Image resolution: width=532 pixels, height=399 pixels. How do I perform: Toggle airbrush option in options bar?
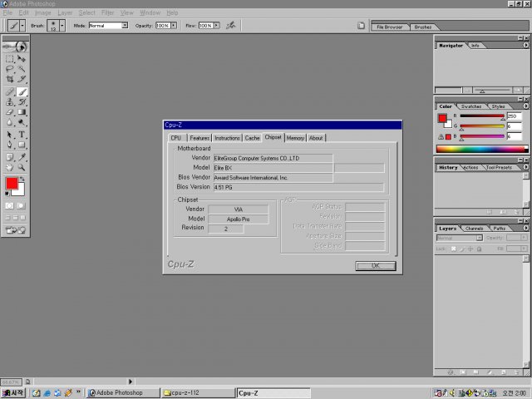tap(231, 26)
